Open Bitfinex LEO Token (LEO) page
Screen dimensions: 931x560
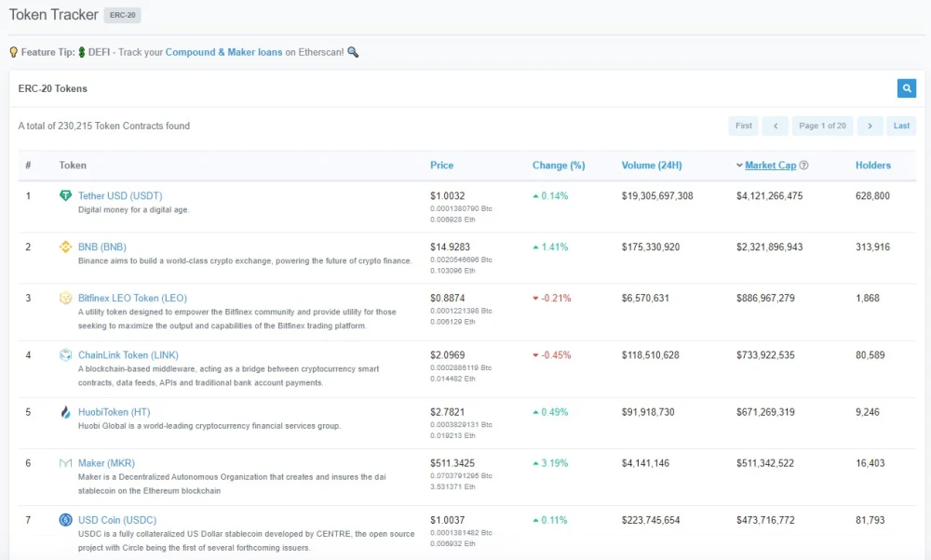click(x=132, y=298)
